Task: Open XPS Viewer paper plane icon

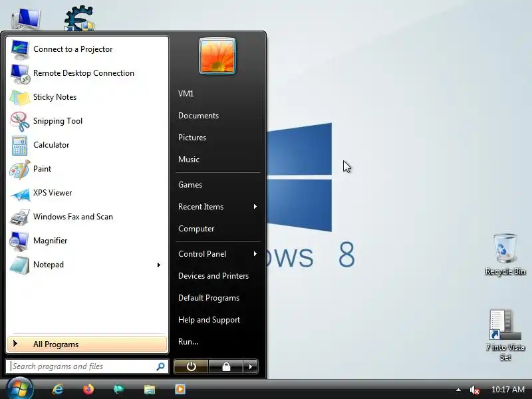Action: click(20, 194)
